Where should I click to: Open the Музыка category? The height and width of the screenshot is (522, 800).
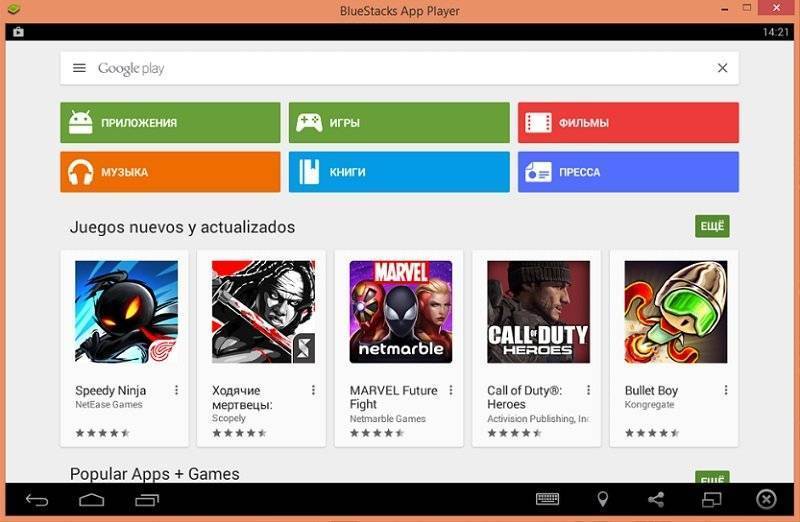[170, 172]
